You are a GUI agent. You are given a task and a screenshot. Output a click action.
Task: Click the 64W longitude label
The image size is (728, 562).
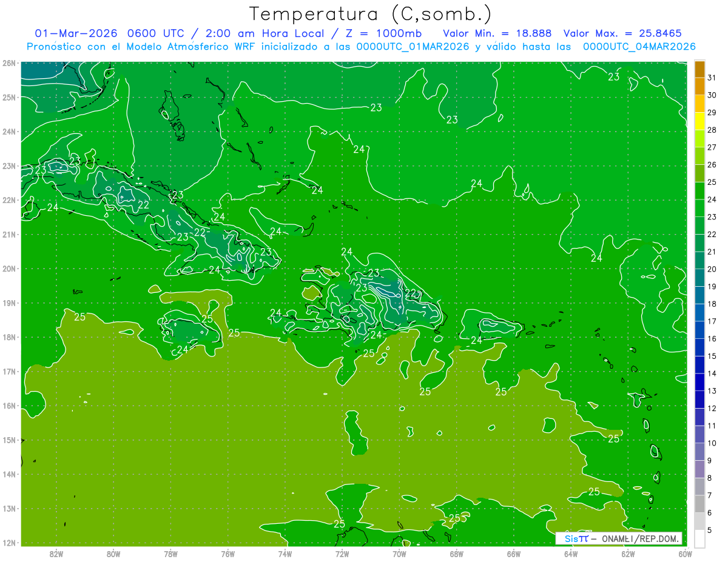point(571,553)
